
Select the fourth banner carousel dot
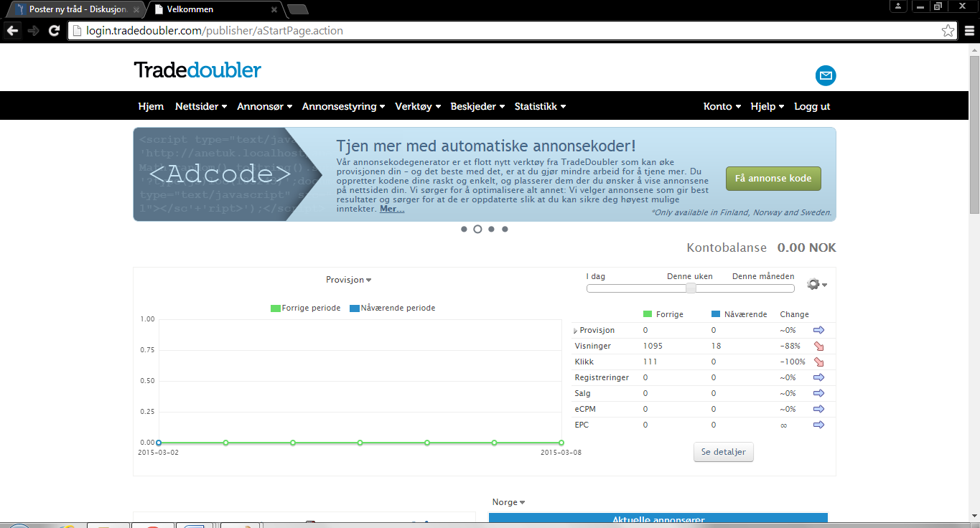coord(505,230)
